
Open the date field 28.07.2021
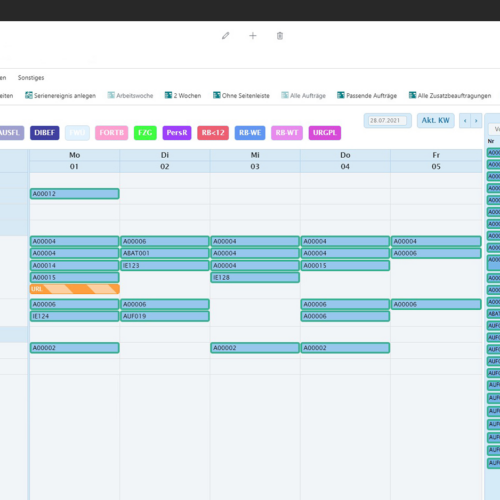(387, 121)
